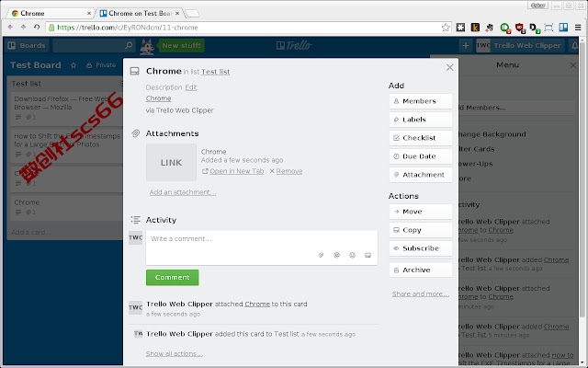This screenshot has width=588, height=368.
Task: Click Power-Ups in the board menu
Action: coord(475,164)
